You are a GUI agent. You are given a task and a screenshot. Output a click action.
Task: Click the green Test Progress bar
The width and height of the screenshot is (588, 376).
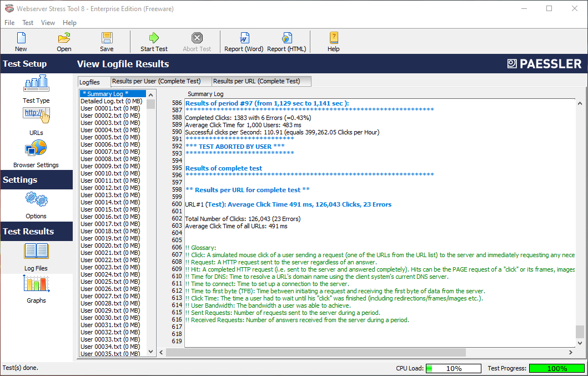[556, 368]
